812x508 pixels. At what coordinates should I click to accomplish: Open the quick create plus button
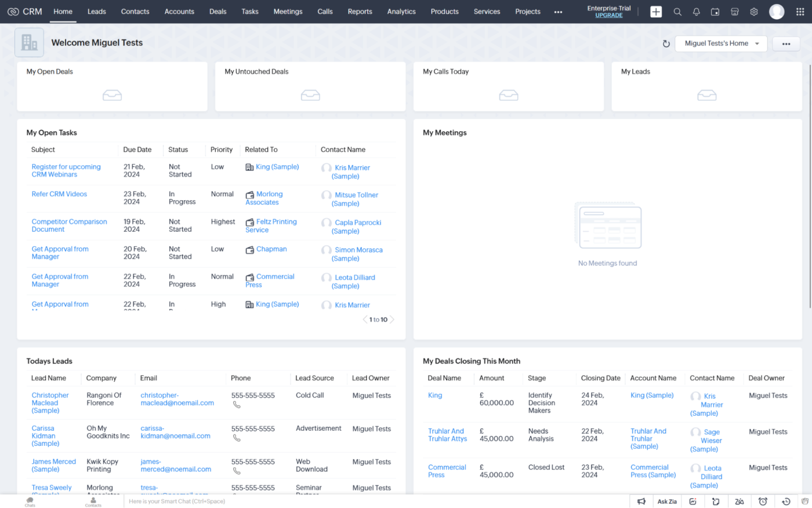click(x=656, y=12)
